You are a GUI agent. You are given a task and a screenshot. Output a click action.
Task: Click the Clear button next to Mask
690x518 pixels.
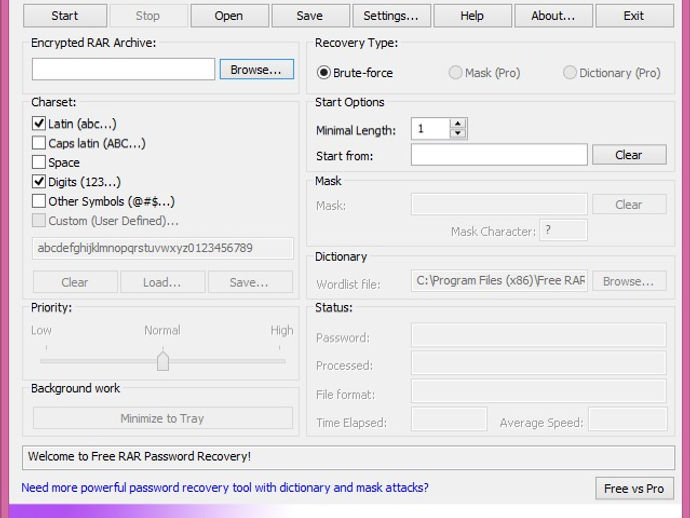tap(629, 205)
